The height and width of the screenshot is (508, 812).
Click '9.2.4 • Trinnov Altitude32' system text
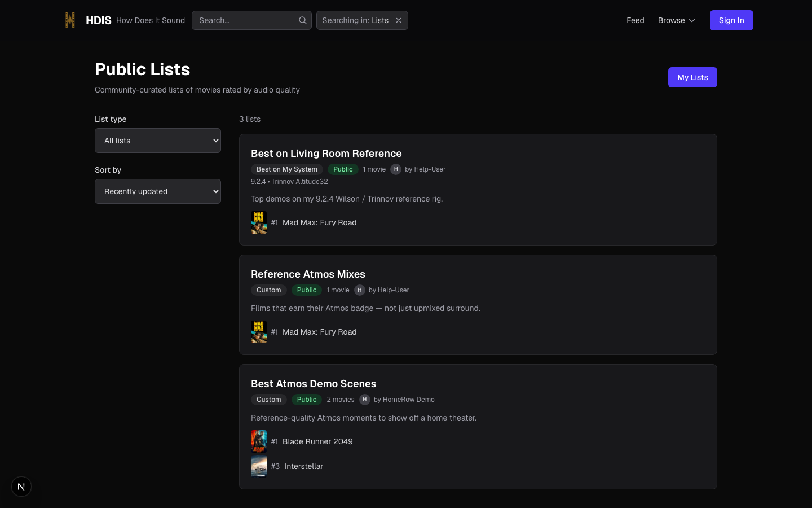pyautogui.click(x=289, y=182)
